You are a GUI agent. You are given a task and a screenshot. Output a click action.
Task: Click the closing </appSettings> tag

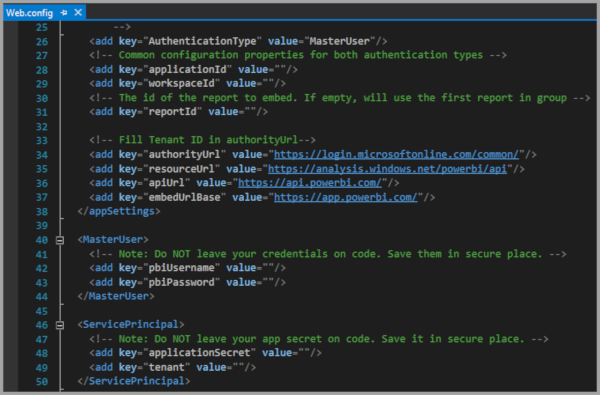119,211
